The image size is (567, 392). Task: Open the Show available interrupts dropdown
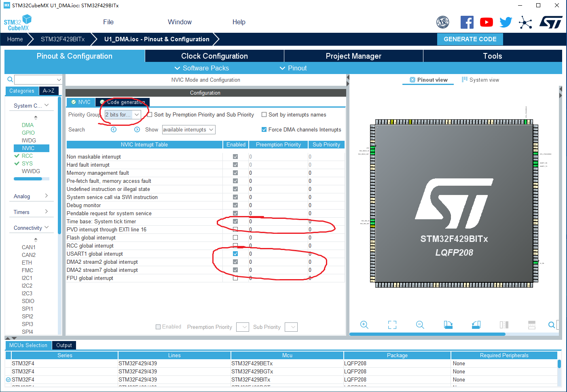(x=212, y=129)
